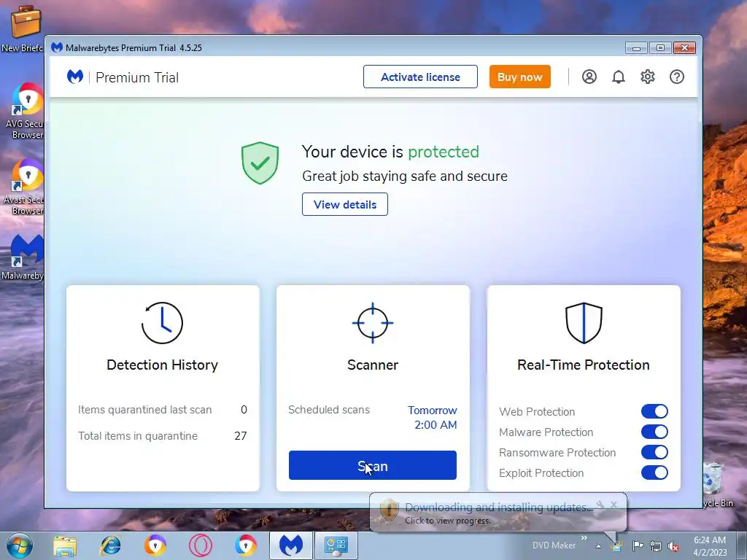Click the volume icon in system tray
This screenshot has height=560, width=747.
click(673, 546)
